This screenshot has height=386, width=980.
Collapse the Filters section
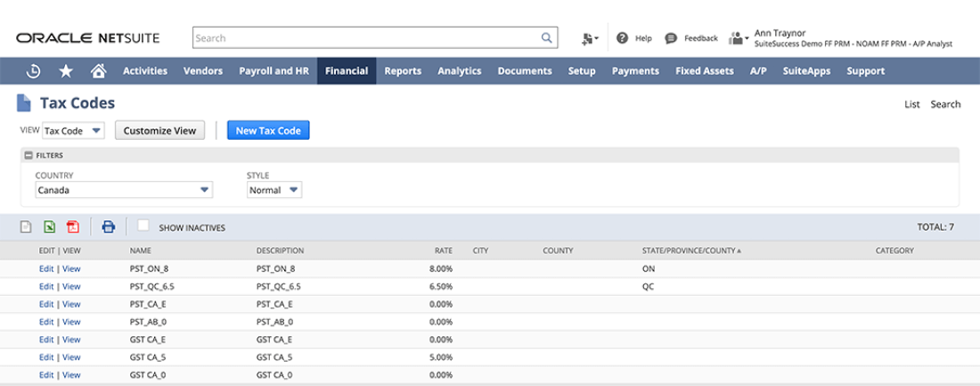pos(29,155)
